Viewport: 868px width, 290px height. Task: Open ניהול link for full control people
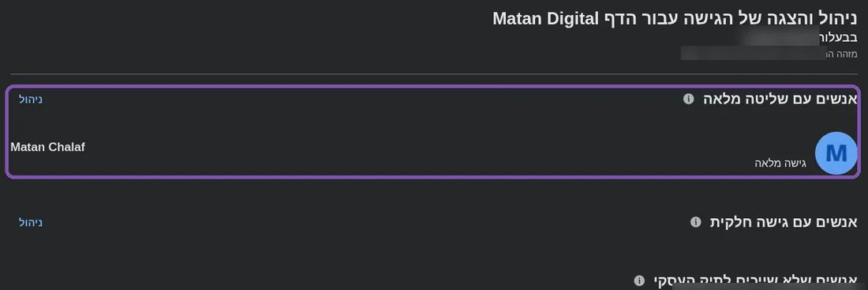click(x=31, y=100)
